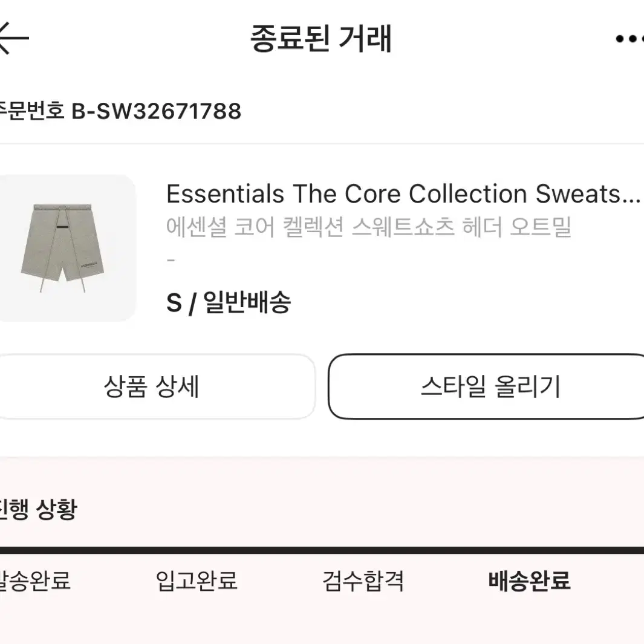Click the 주문번호 label text
Image resolution: width=644 pixels, height=644 pixels.
[x=32, y=111]
